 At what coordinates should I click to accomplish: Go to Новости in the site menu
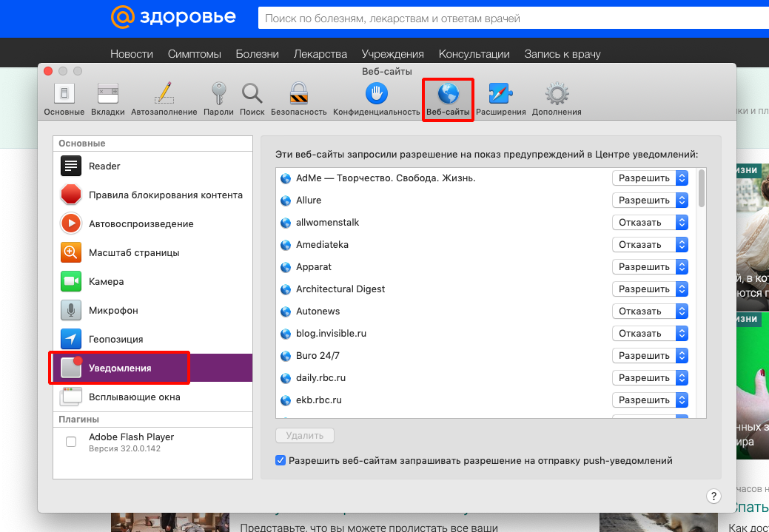[132, 54]
